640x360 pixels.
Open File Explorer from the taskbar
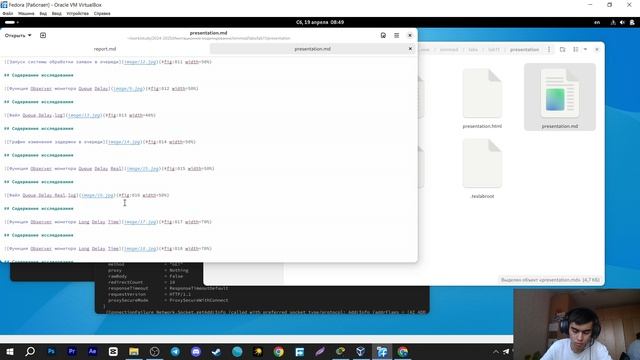pos(134,351)
